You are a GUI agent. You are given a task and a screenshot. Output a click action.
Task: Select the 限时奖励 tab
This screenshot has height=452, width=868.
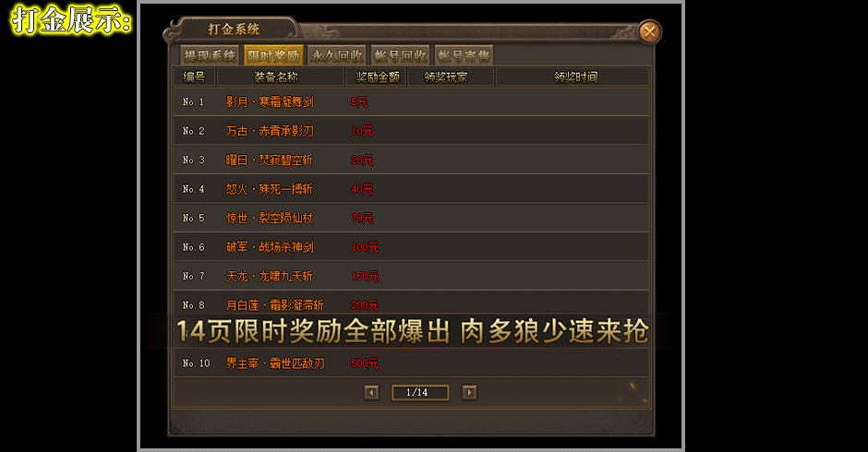273,55
